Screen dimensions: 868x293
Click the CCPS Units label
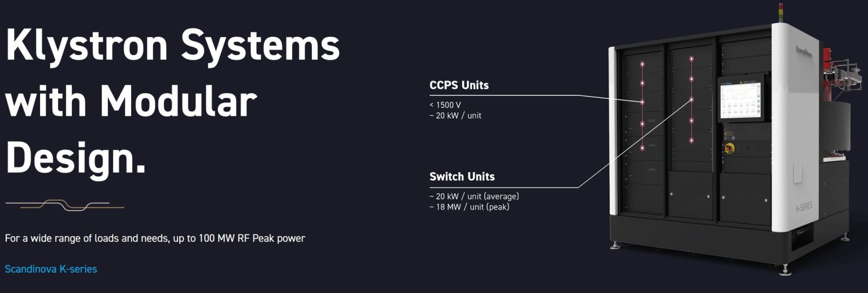[459, 85]
